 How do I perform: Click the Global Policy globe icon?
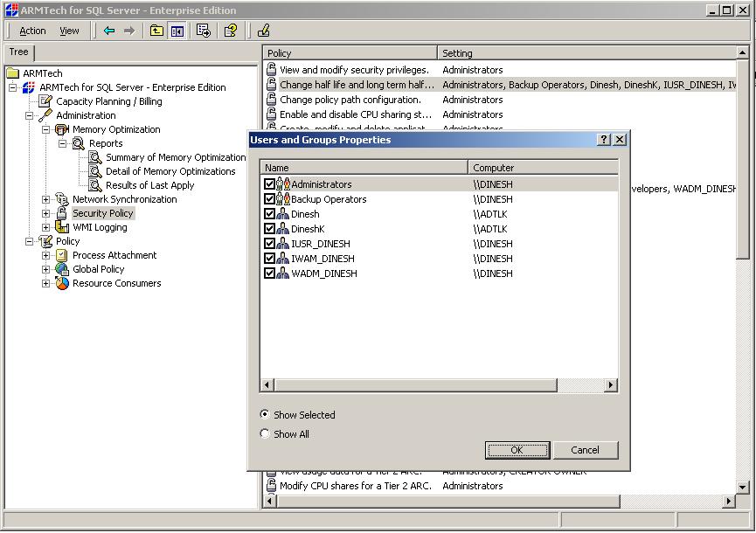(62, 269)
